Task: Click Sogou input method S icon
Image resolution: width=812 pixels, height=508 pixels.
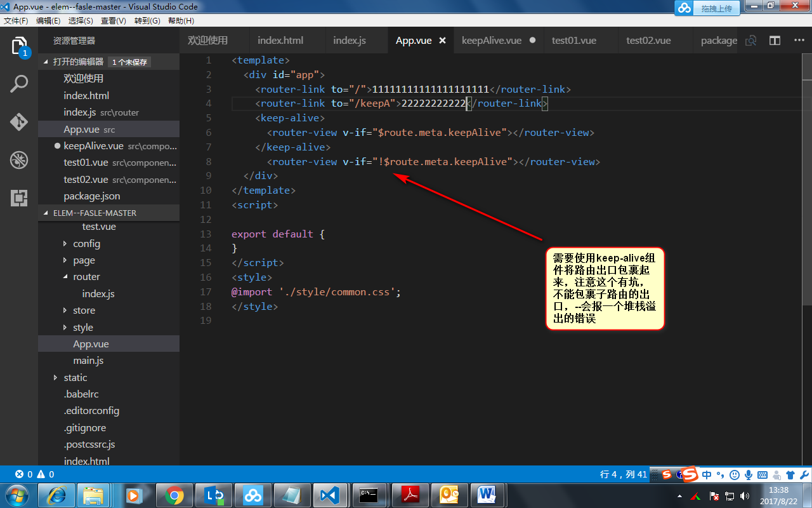Action: point(690,474)
